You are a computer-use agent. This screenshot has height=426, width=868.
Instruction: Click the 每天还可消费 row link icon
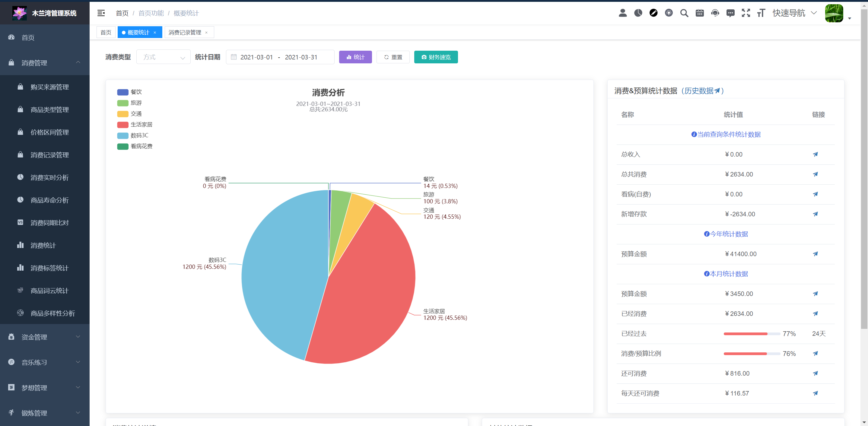pyautogui.click(x=815, y=393)
